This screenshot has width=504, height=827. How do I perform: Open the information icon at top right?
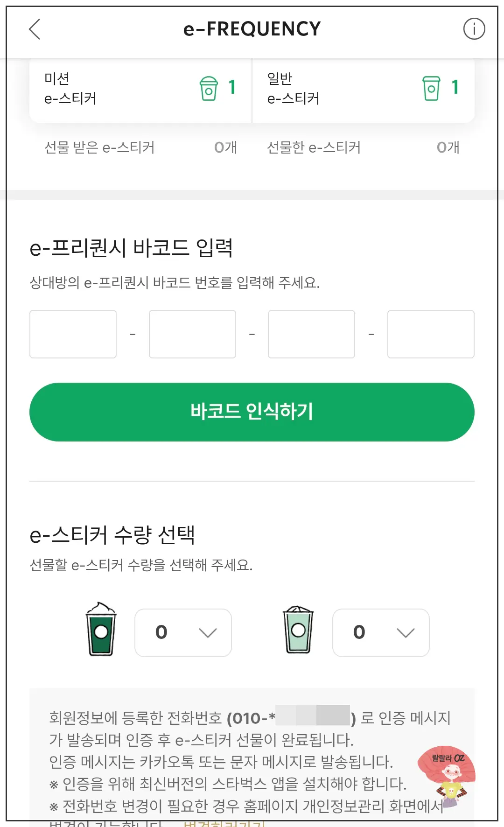pos(473,29)
